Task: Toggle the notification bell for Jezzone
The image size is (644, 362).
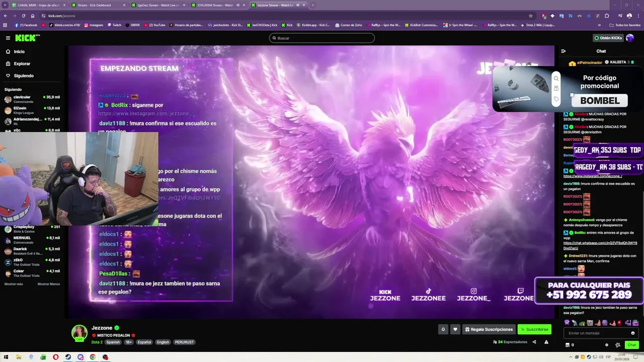Action: pyautogui.click(x=443, y=329)
